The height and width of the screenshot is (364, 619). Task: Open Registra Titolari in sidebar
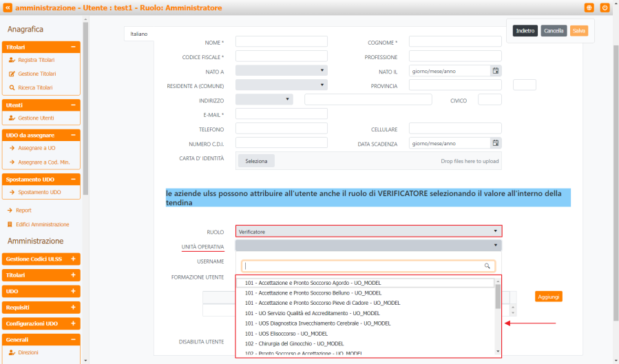tap(36, 61)
